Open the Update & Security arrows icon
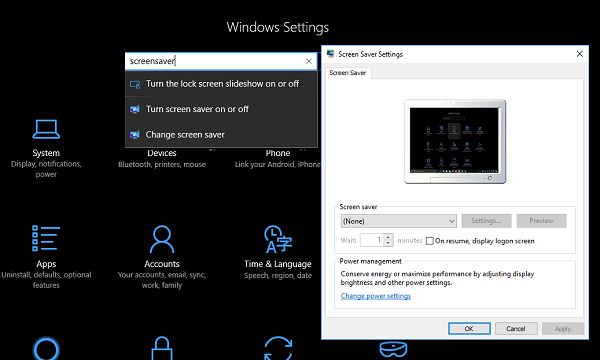Image resolution: width=600 pixels, height=360 pixels. click(278, 348)
